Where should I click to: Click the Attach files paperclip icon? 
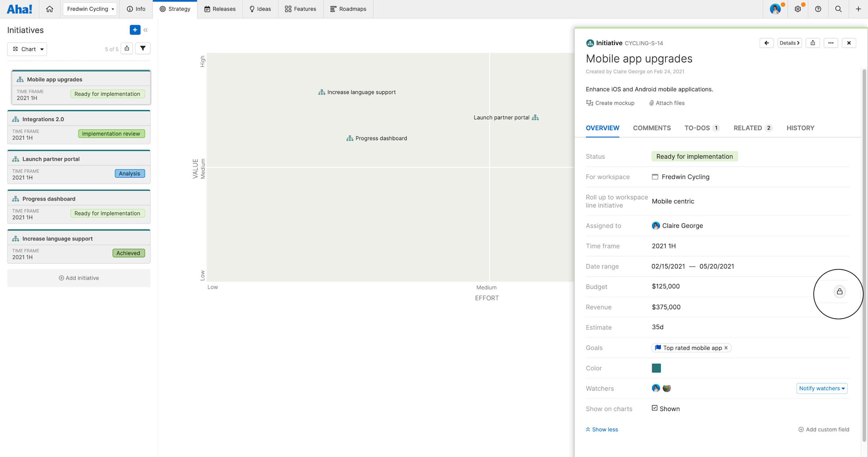pos(651,103)
